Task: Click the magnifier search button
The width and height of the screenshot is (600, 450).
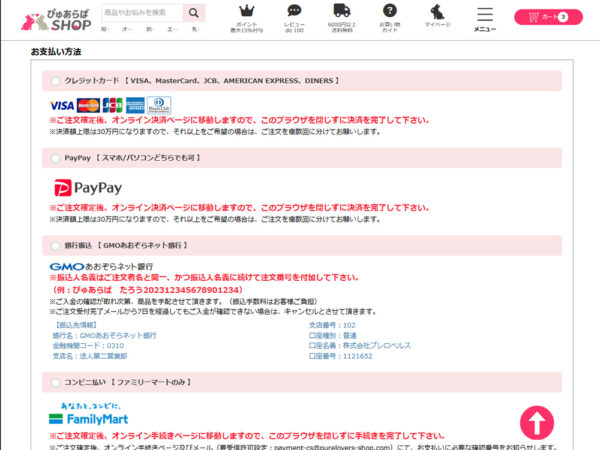Action: click(x=194, y=13)
